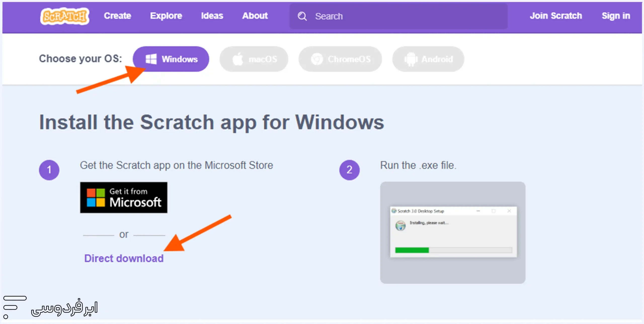Go to the Ideas page
This screenshot has height=324, width=644.
click(x=212, y=16)
